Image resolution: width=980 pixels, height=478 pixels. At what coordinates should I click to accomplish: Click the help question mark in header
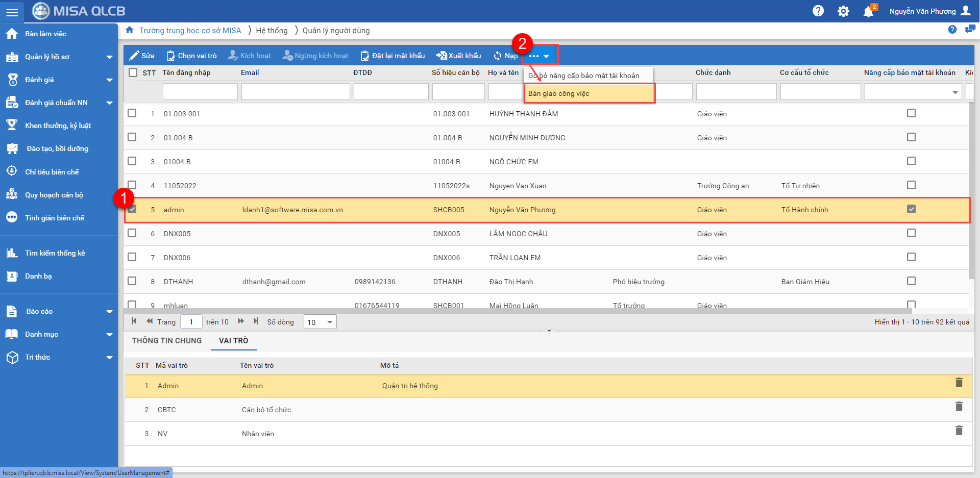[818, 11]
